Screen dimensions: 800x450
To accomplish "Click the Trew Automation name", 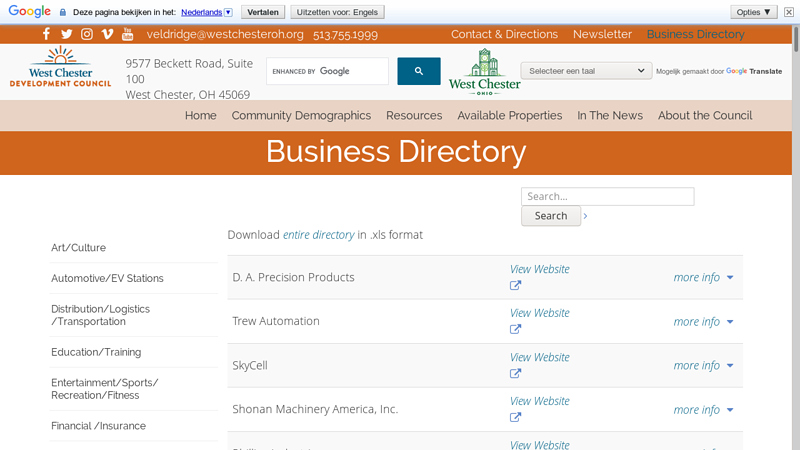I will pyautogui.click(x=276, y=321).
